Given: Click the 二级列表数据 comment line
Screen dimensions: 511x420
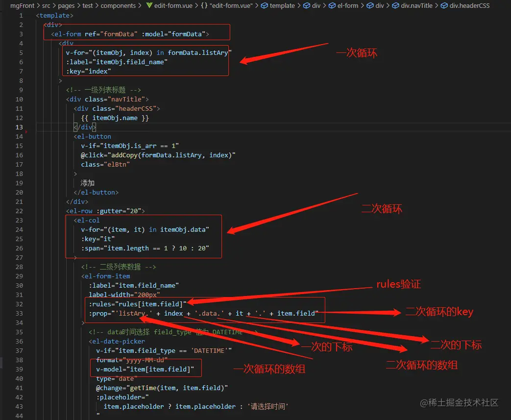Looking at the screenshot, I should 119,267.
